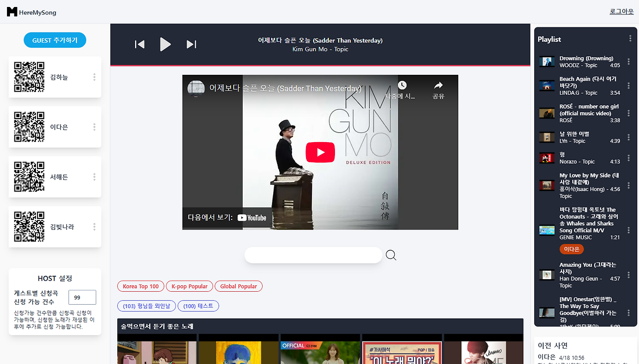This screenshot has height=364, width=639.
Task: Click the video Share arrow icon
Action: point(438,85)
